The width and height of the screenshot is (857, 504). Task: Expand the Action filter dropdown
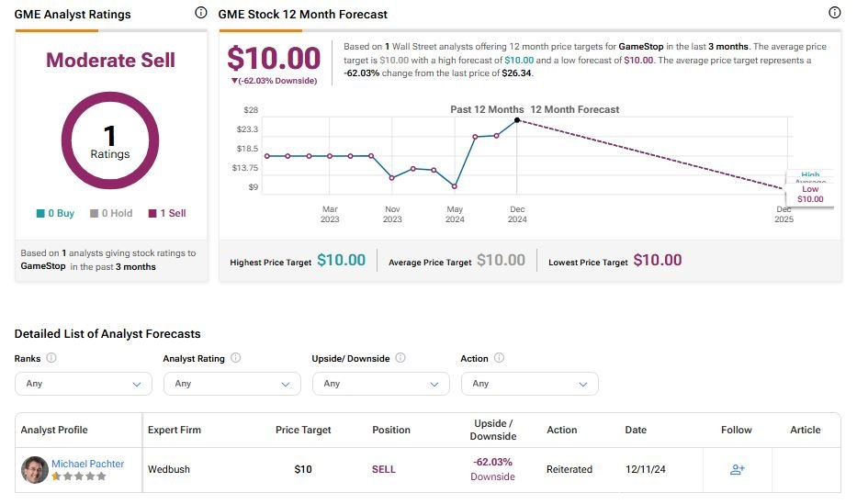tap(530, 384)
